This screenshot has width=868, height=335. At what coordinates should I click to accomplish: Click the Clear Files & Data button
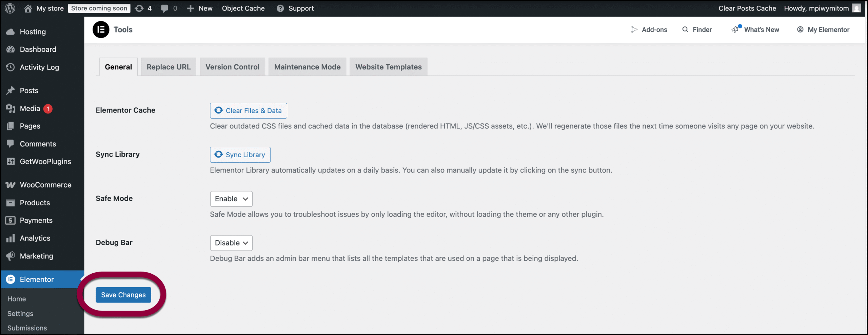point(249,111)
